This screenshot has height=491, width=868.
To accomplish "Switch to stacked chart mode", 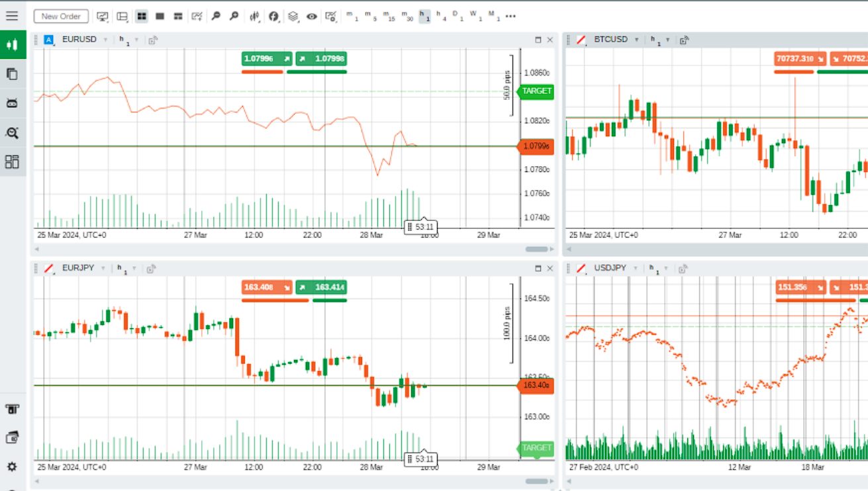I will pyautogui.click(x=178, y=17).
